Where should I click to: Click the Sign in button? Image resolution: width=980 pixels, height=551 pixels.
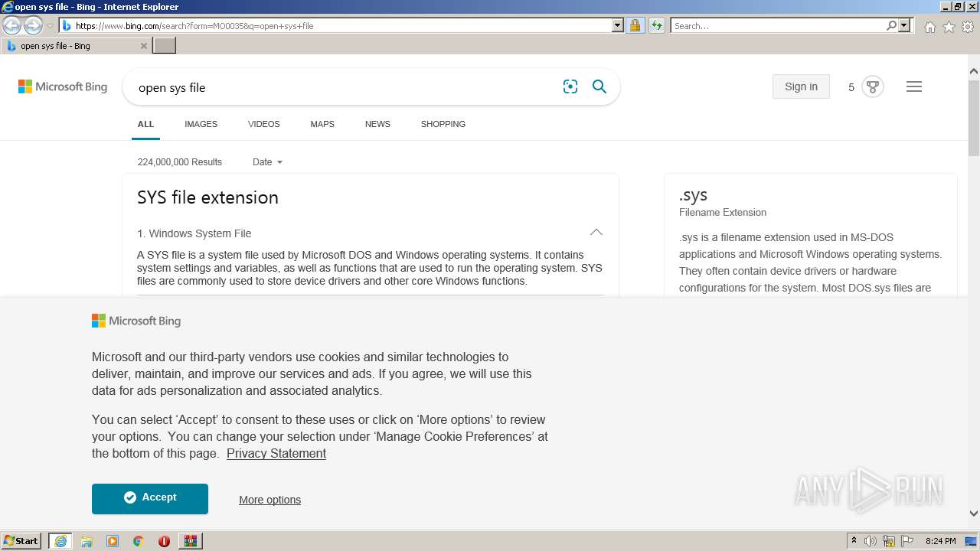click(801, 86)
